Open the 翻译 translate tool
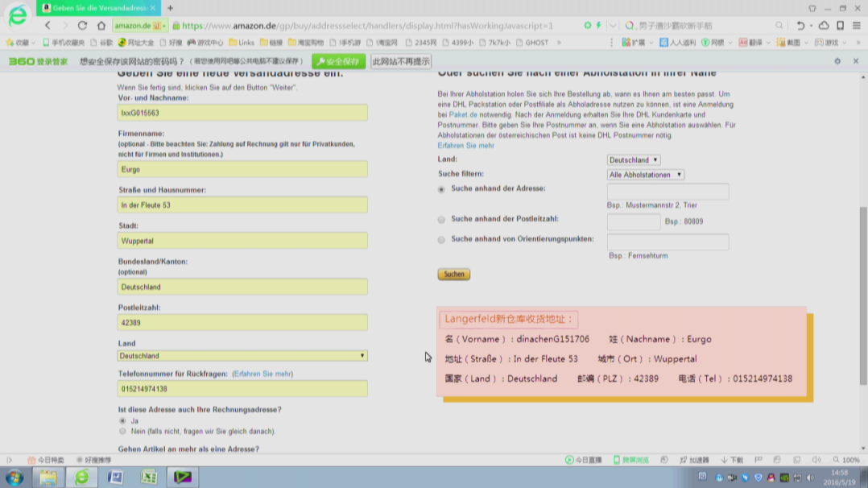Viewport: 868px width, 488px height. [751, 42]
